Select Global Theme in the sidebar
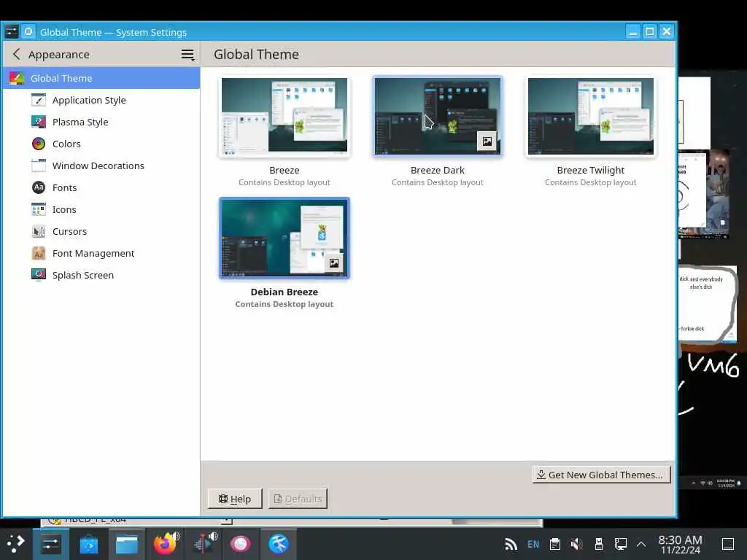 coord(101,78)
